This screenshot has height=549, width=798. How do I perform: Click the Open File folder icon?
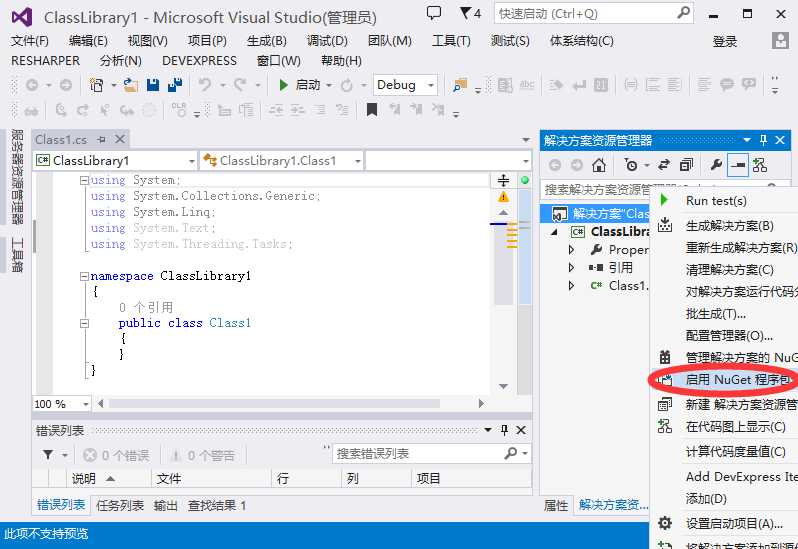131,85
